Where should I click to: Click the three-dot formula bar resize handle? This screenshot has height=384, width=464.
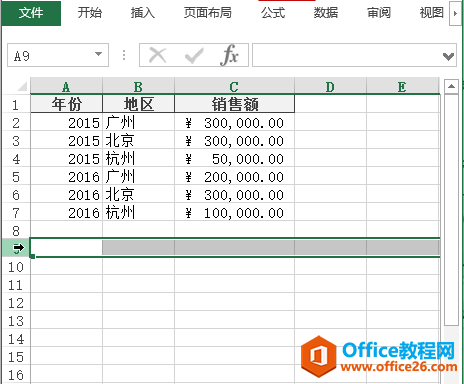124,55
